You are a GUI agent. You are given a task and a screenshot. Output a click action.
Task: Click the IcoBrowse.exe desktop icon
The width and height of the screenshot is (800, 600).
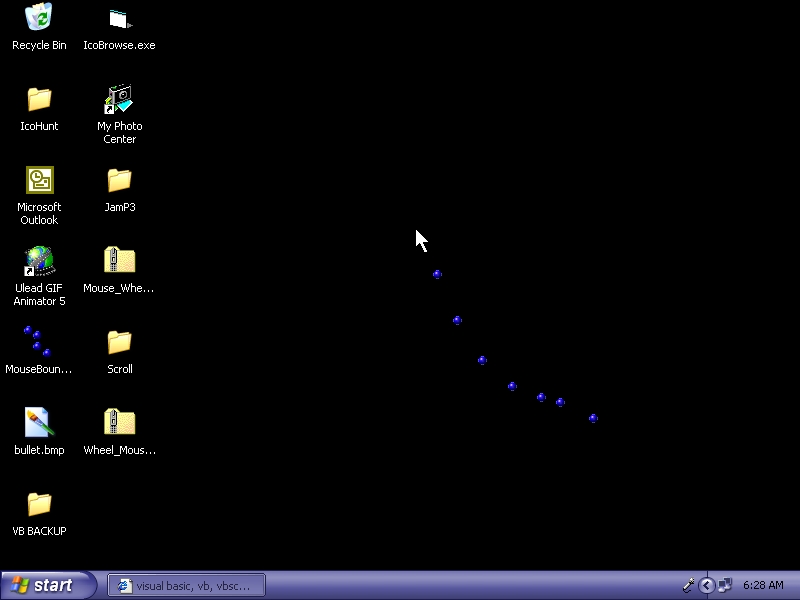pos(119,18)
